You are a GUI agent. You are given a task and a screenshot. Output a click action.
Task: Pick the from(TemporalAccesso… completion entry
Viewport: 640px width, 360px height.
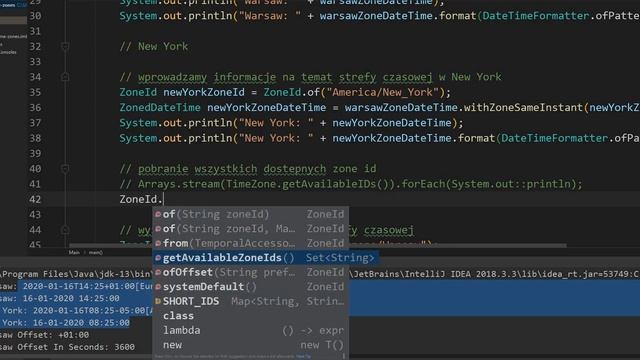click(x=251, y=243)
